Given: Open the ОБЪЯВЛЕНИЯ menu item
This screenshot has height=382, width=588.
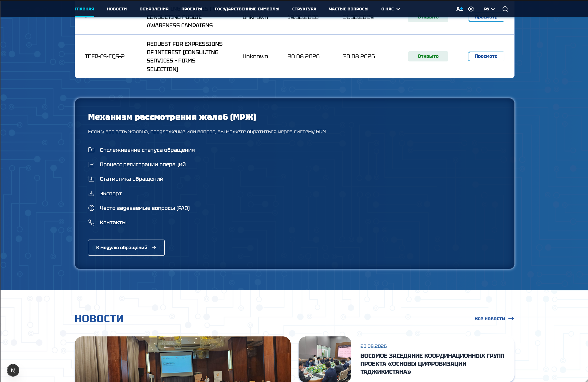Looking at the screenshot, I should [154, 9].
